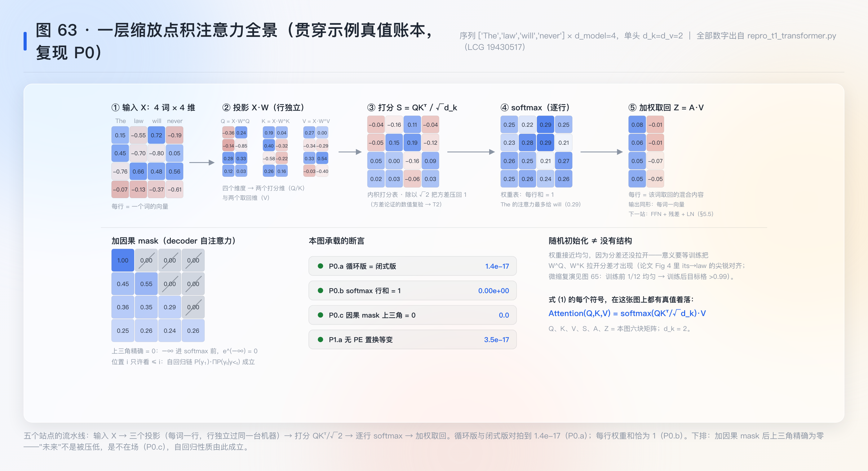Select the −0.80 cell in input matrix X
868x471 pixels.
pos(156,153)
